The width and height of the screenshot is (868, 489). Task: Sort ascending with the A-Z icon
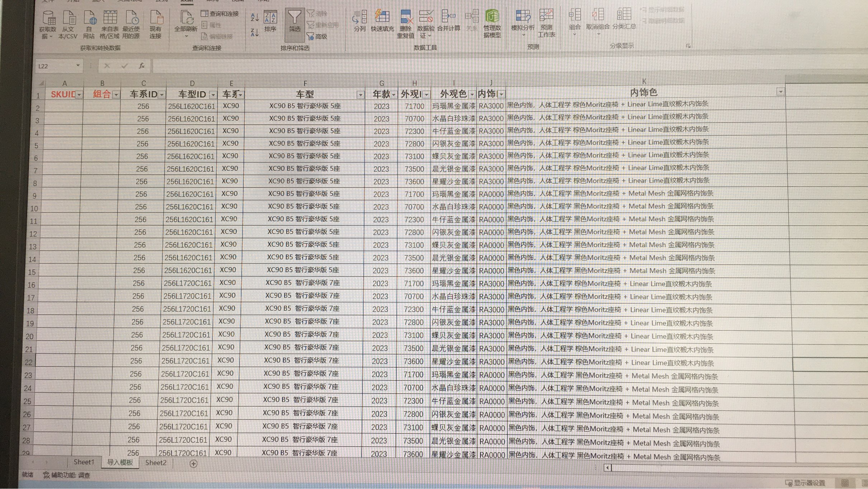[x=255, y=17]
